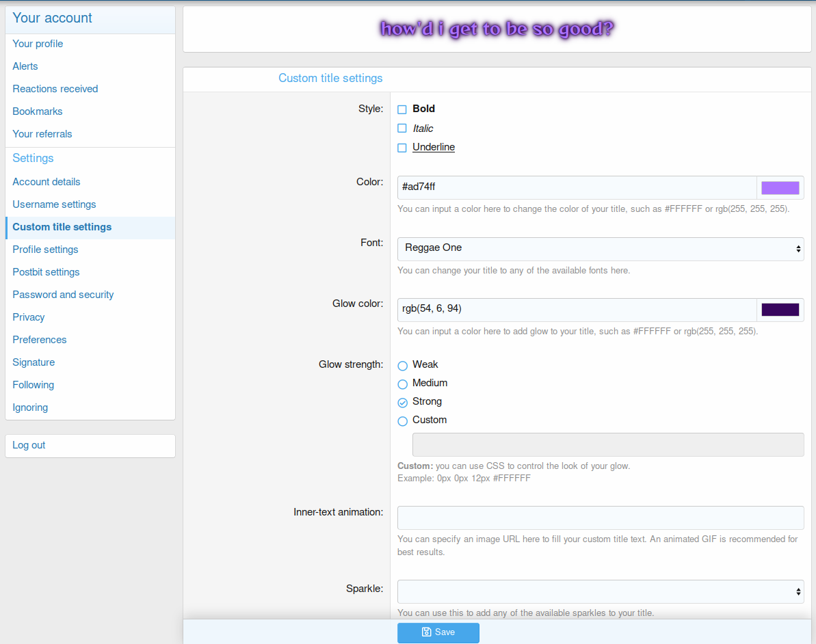Focus the Inner-text animation URL field
Screen dimensions: 816x644
(x=600, y=518)
